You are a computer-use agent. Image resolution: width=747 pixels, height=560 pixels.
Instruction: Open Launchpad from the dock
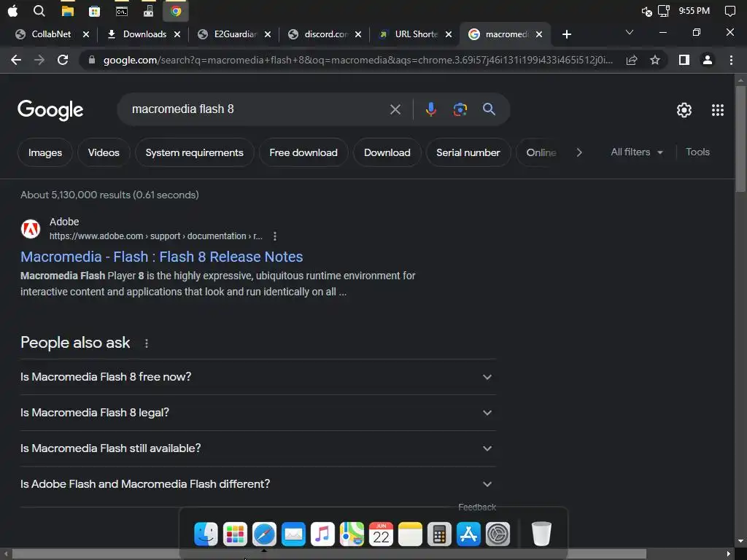tap(235, 534)
